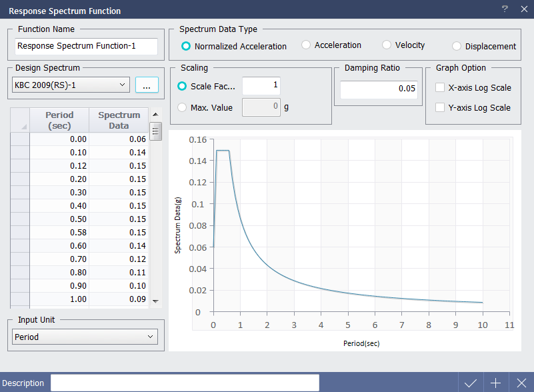Click the Help question mark icon
The height and width of the screenshot is (392, 534).
[505, 9]
